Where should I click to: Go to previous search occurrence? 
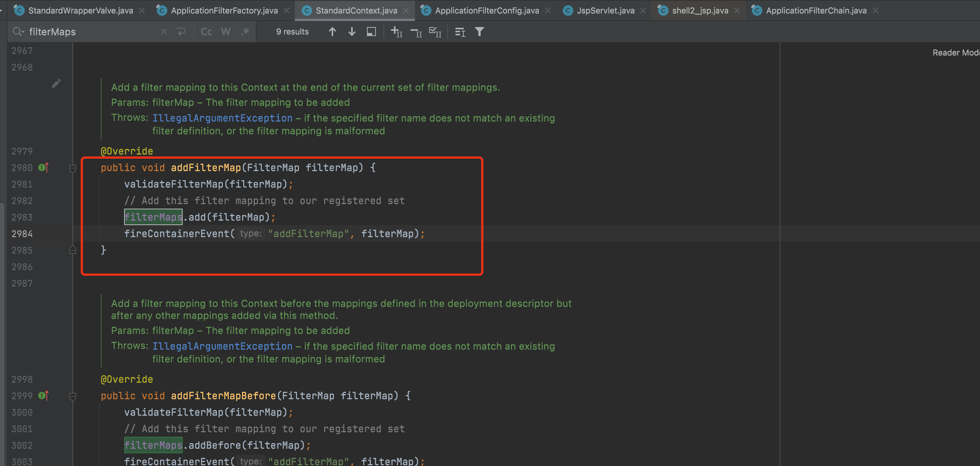[x=332, y=32]
